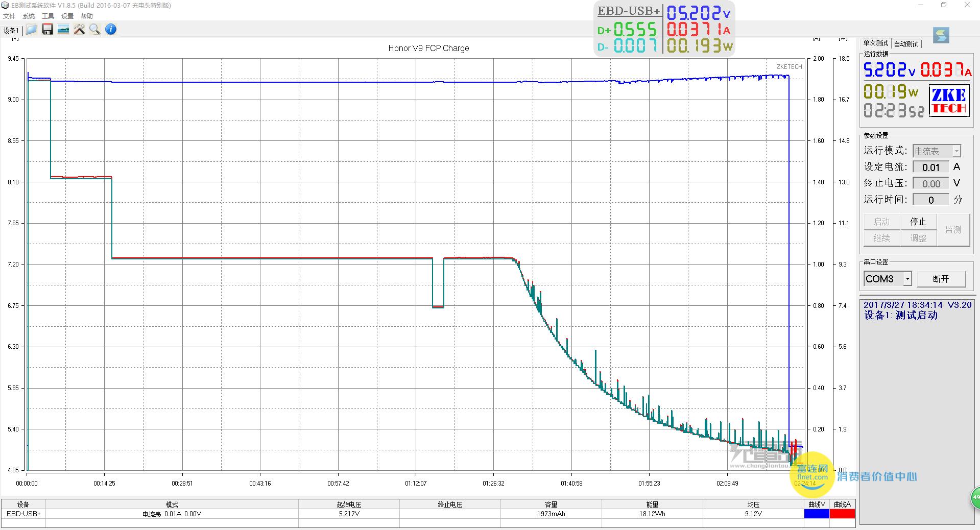Click the floppy disk save icon
Image resolution: width=980 pixels, height=530 pixels.
click(x=47, y=30)
